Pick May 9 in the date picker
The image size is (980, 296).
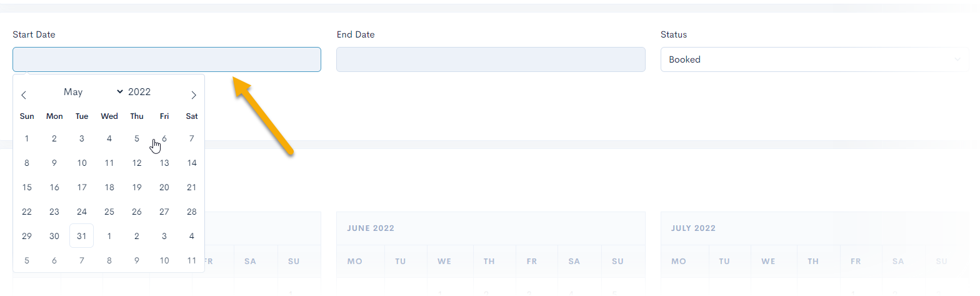[x=54, y=163]
